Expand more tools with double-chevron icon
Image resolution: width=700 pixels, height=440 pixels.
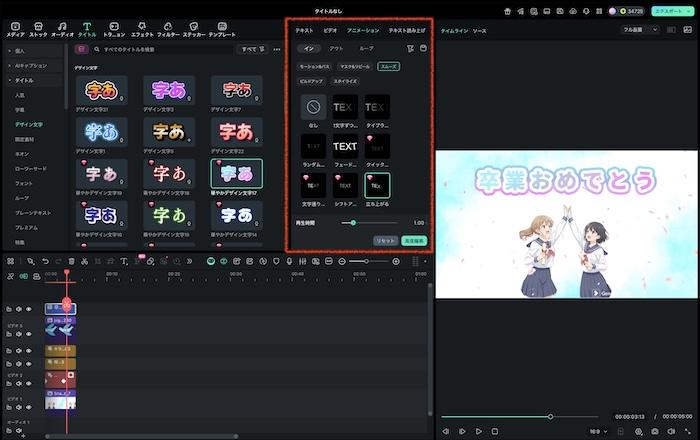[x=190, y=262]
